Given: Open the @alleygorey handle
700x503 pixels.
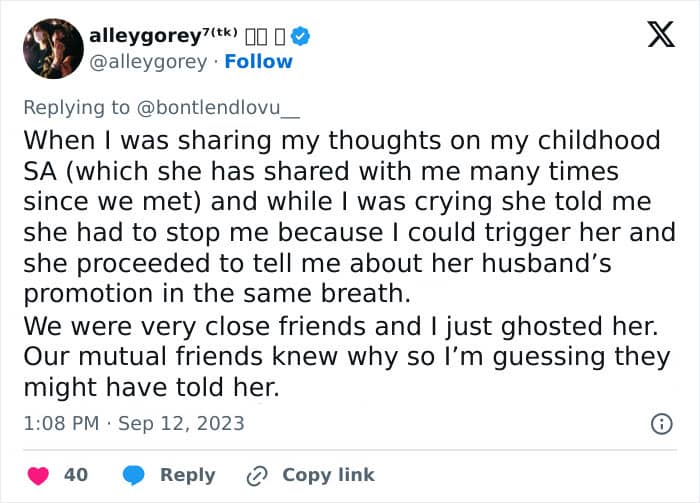Looking at the screenshot, I should coord(148,62).
